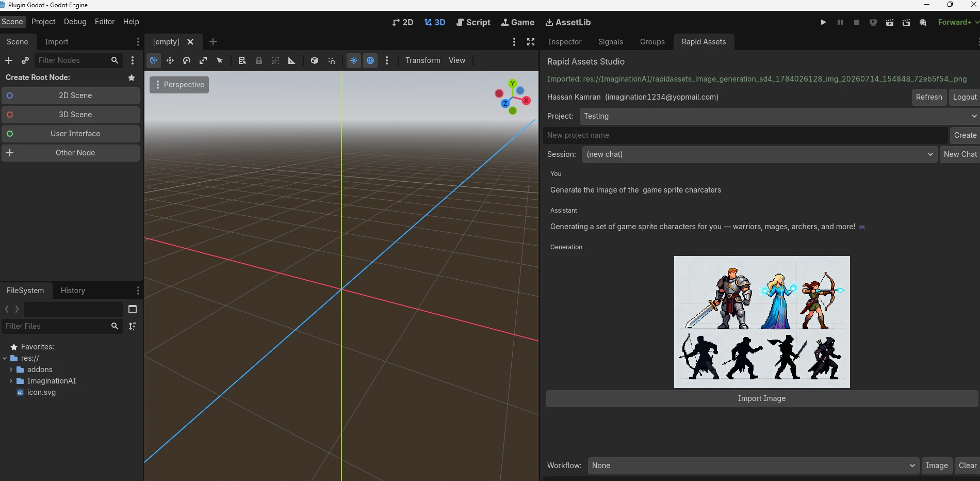
Task: Click the instantiate child scene link icon
Action: click(x=25, y=60)
